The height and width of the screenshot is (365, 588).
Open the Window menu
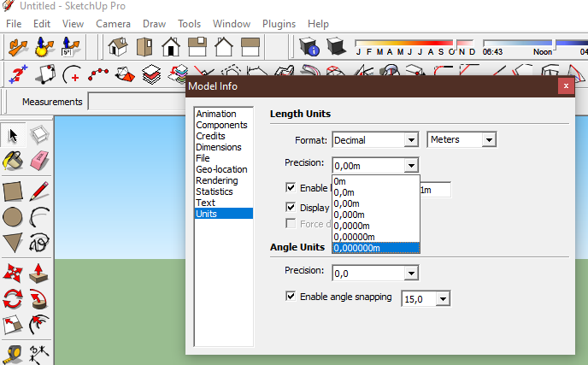pyautogui.click(x=232, y=24)
